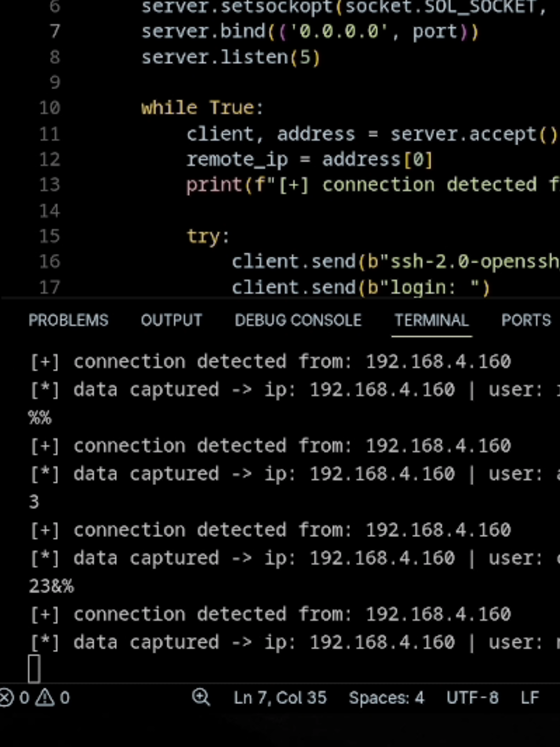Place cursor on the while True: statement
This screenshot has width=560, height=747.
coord(202,108)
